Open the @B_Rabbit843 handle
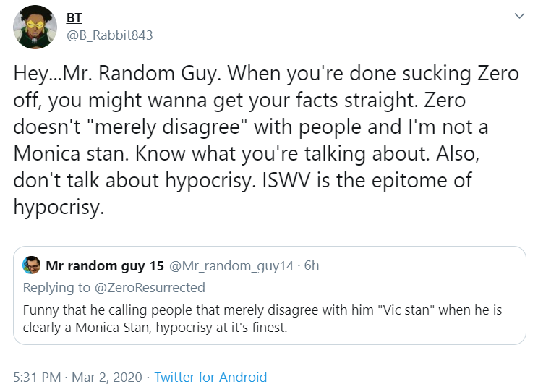 click(x=109, y=35)
